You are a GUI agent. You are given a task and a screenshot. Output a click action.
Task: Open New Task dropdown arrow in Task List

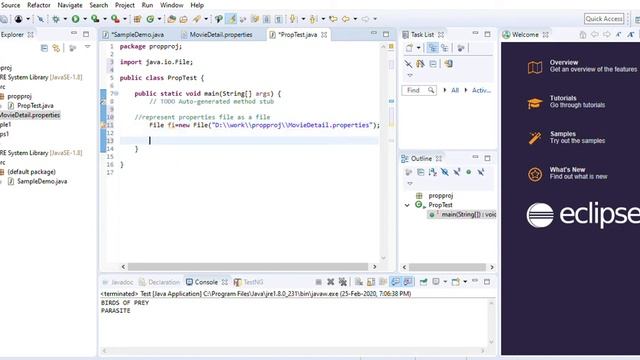[x=418, y=48]
